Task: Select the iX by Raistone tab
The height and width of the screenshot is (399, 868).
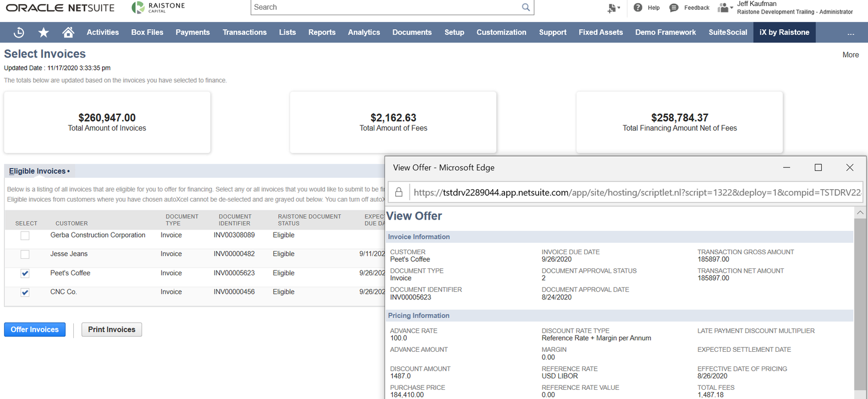Action: click(784, 33)
